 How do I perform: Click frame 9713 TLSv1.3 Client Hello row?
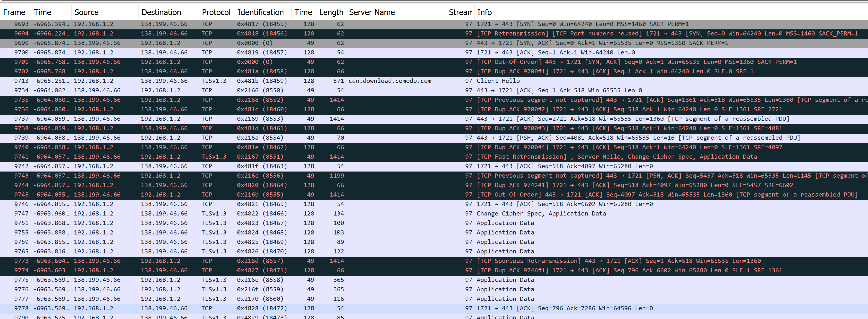(x=434, y=82)
